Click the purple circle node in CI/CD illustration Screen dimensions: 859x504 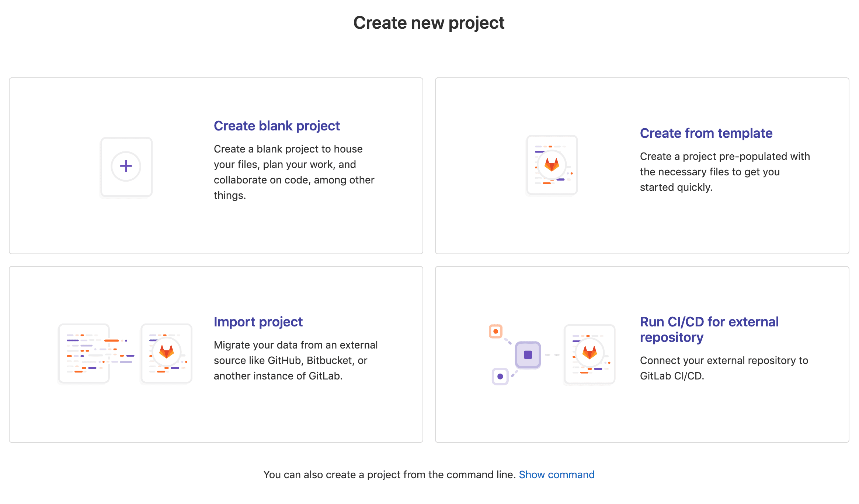click(500, 376)
